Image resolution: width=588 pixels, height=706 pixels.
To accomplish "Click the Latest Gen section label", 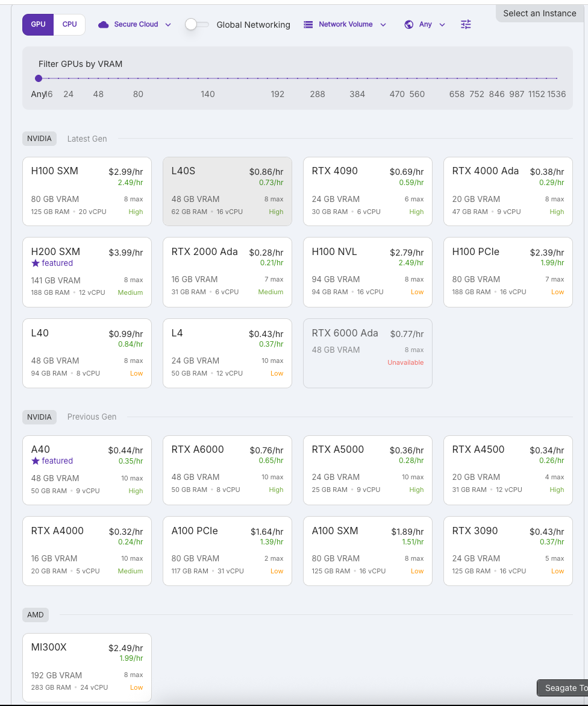I will point(87,139).
